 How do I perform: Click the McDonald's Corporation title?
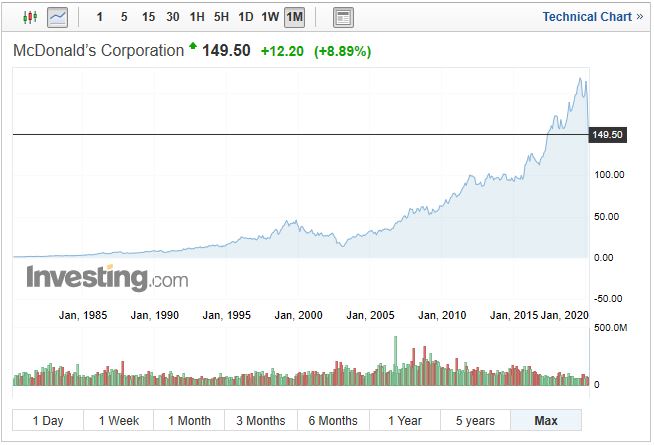98,50
